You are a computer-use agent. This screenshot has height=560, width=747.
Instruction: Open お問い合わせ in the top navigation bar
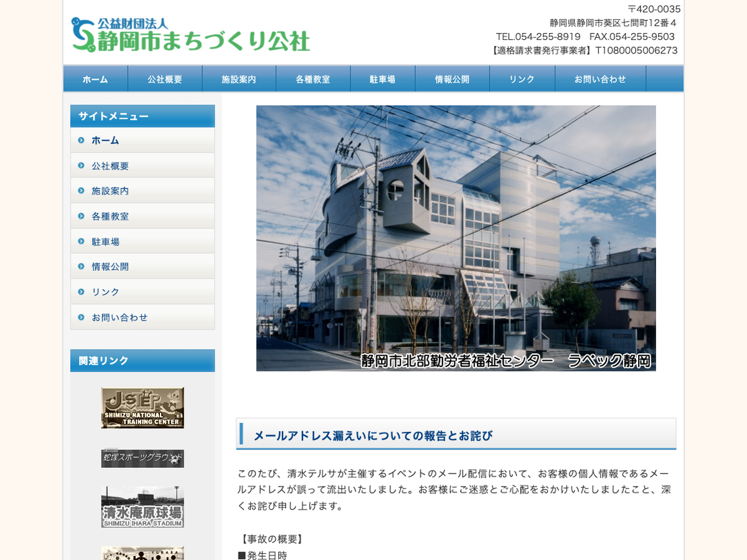[600, 79]
